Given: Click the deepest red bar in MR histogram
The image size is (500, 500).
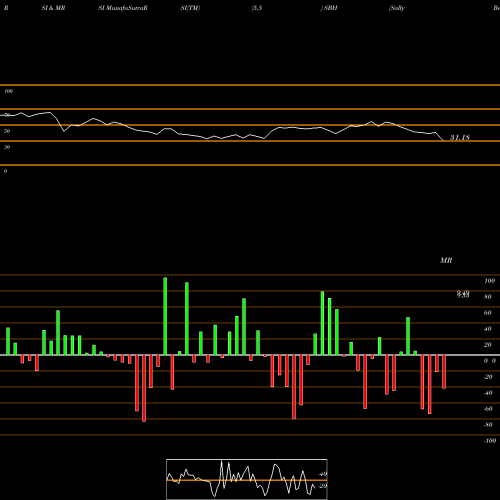Looking at the screenshot, I should 144,388.
